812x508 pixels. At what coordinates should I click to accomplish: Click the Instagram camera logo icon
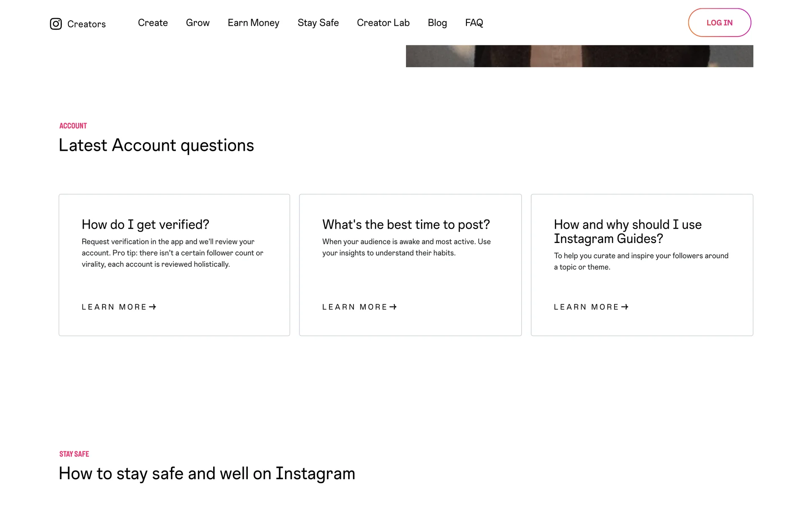click(x=56, y=24)
